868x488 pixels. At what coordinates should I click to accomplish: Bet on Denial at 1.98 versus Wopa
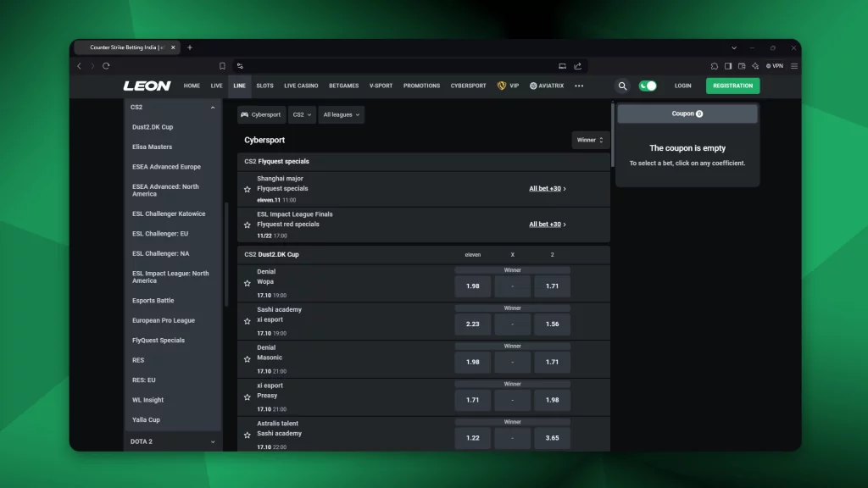(x=473, y=286)
